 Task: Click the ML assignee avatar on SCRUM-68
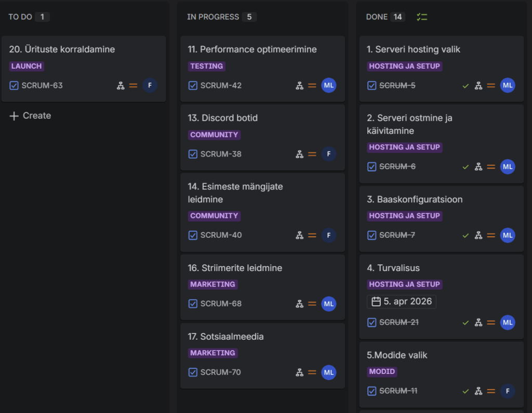pyautogui.click(x=328, y=304)
